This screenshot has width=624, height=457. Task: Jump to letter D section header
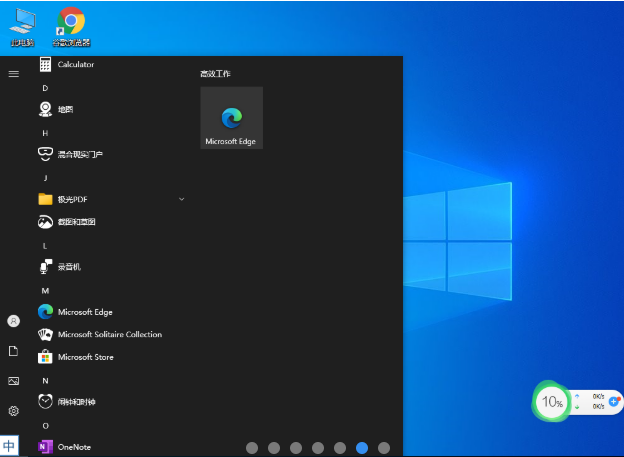[45, 88]
